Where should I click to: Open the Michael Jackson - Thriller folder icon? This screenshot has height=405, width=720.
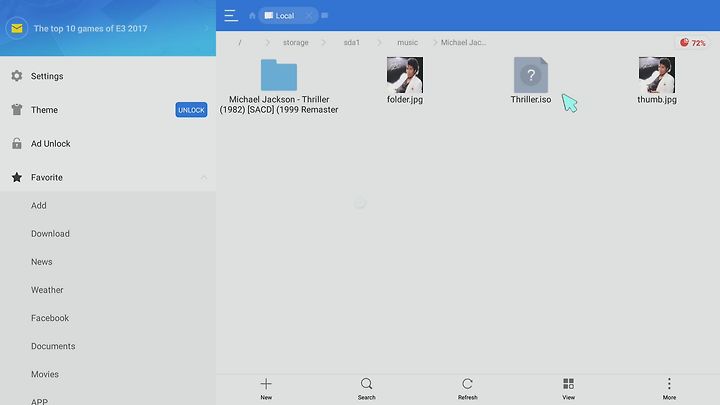click(279, 74)
